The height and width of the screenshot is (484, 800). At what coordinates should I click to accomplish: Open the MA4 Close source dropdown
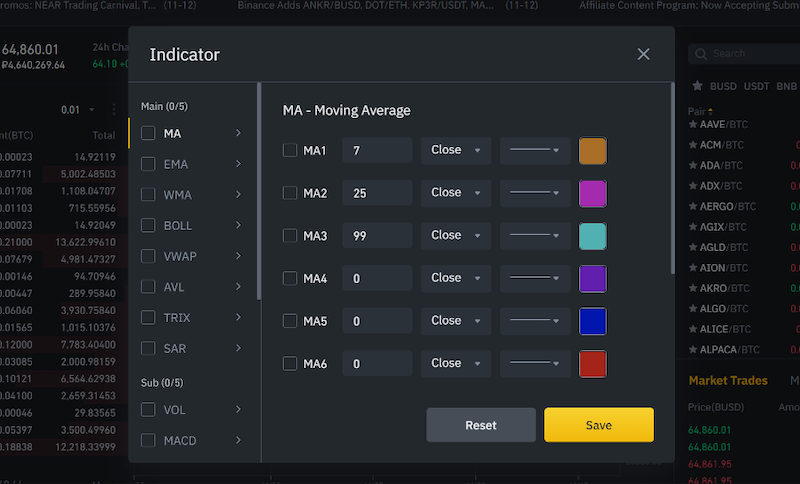[456, 278]
